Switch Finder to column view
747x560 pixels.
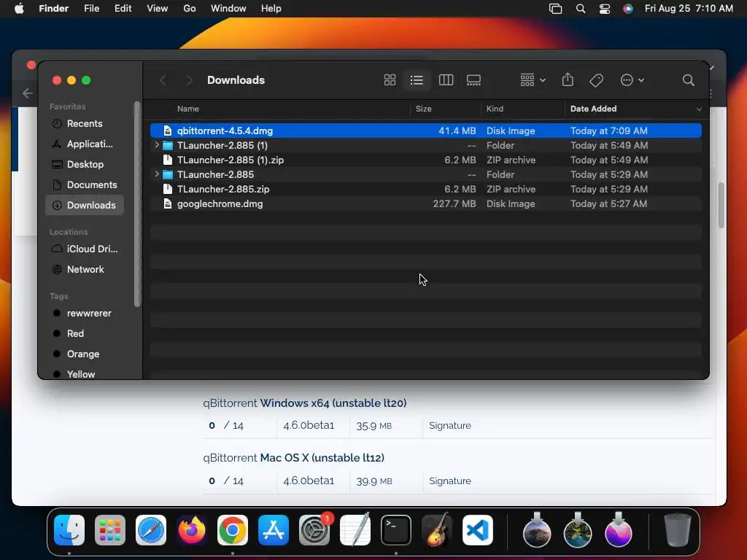446,80
